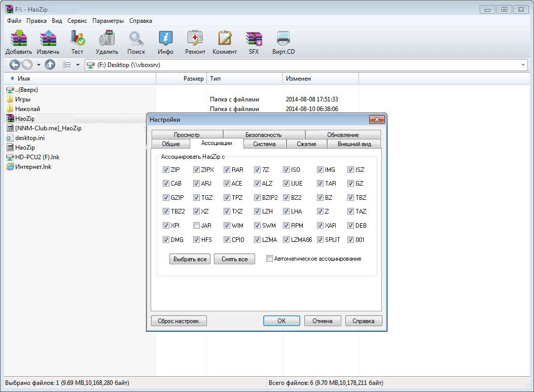Open the Внешний вид tab
Image resolution: width=534 pixels, height=392 pixels.
[354, 144]
